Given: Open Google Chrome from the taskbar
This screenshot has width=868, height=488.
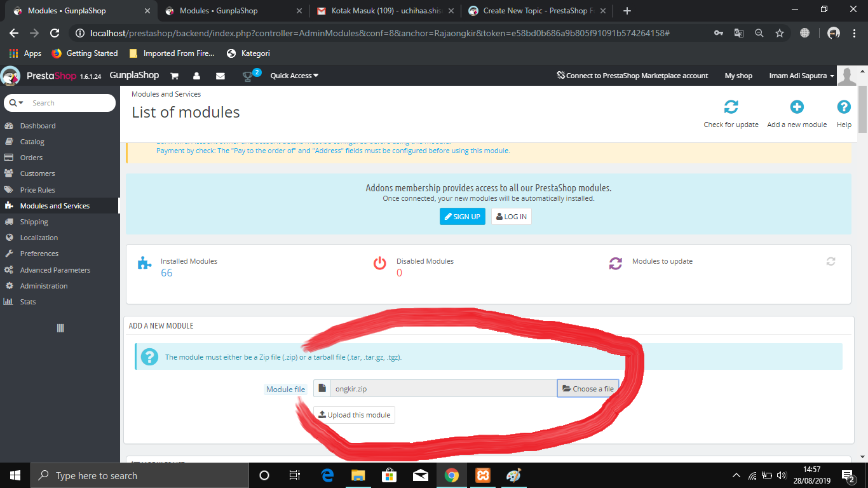Looking at the screenshot, I should [x=451, y=475].
